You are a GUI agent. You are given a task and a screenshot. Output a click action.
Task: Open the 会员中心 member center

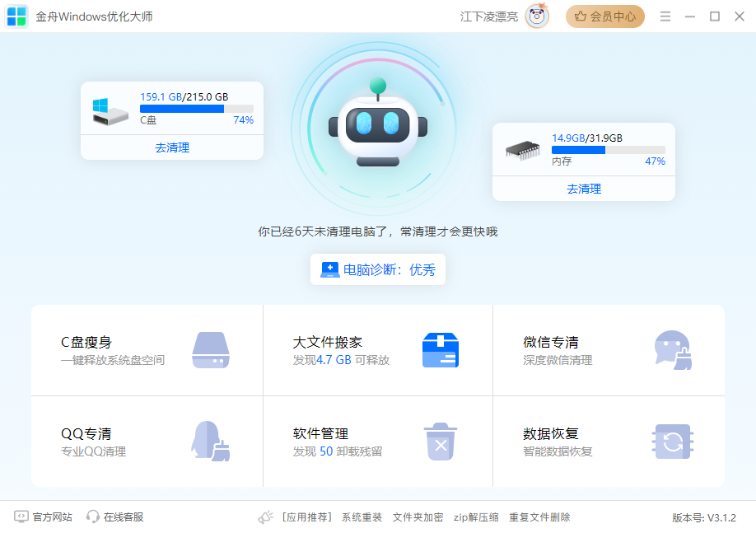(x=605, y=16)
